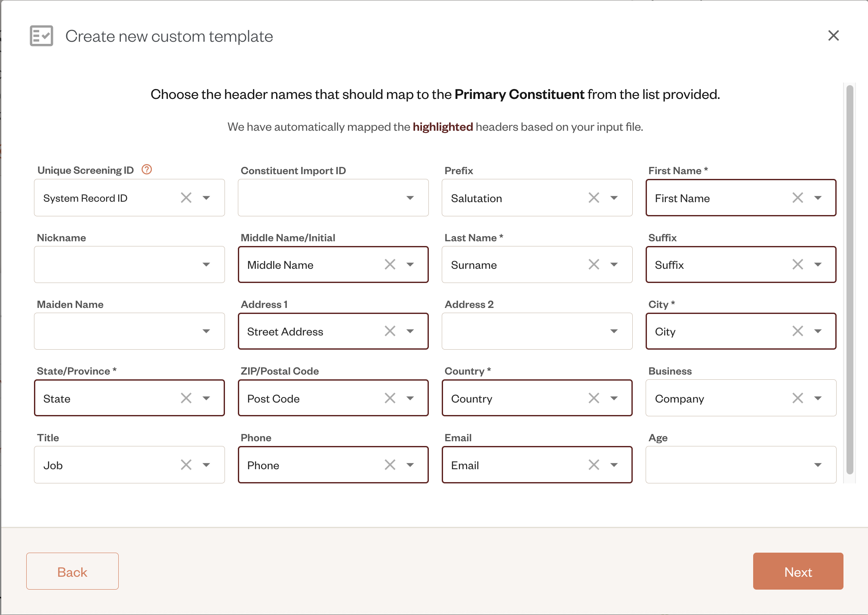Image resolution: width=868 pixels, height=615 pixels.
Task: Clear the System Record ID selection
Action: click(x=186, y=198)
